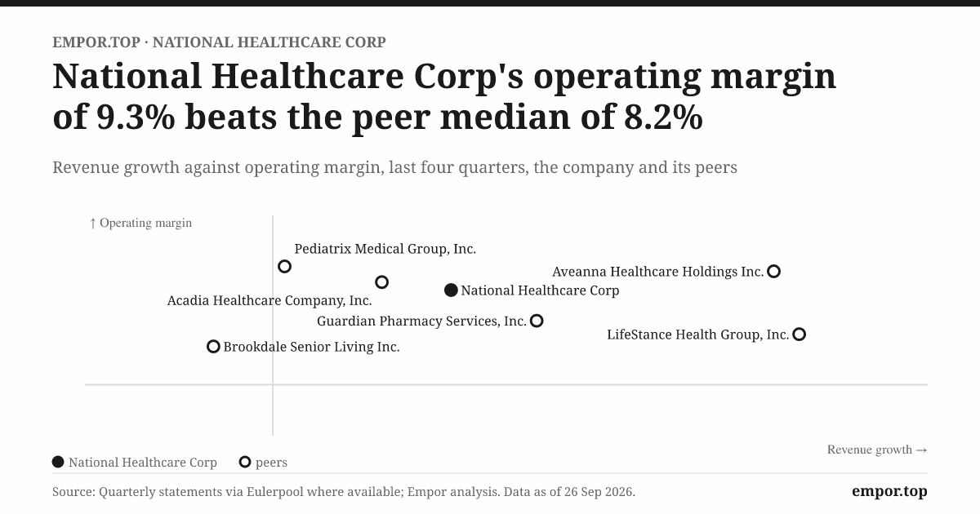The image size is (980, 514).
Task: Select the Aveanna Healthcare Holdings marker circle
Action: [x=774, y=272]
